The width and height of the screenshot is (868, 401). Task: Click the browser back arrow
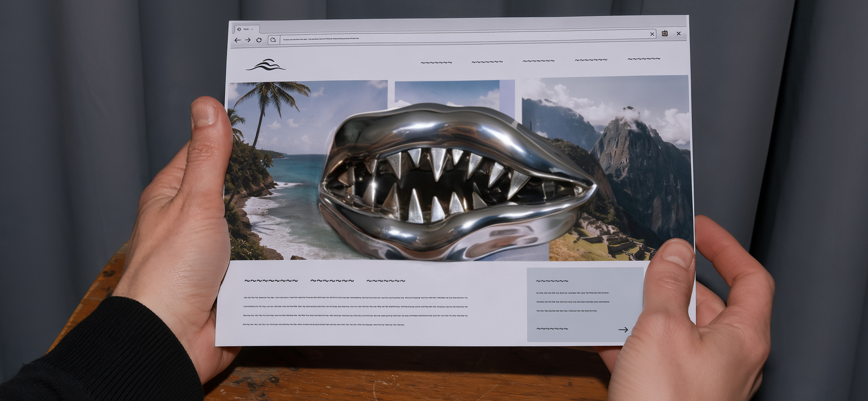pos(238,40)
